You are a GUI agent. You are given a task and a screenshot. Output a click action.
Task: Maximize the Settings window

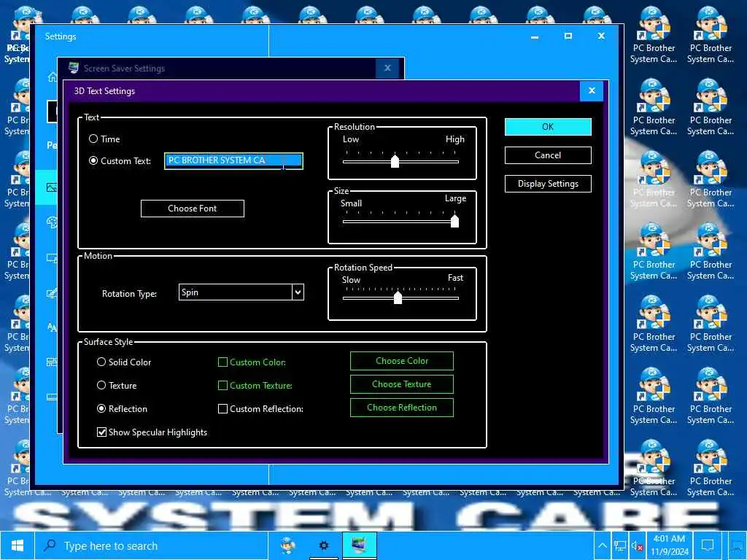568,36
